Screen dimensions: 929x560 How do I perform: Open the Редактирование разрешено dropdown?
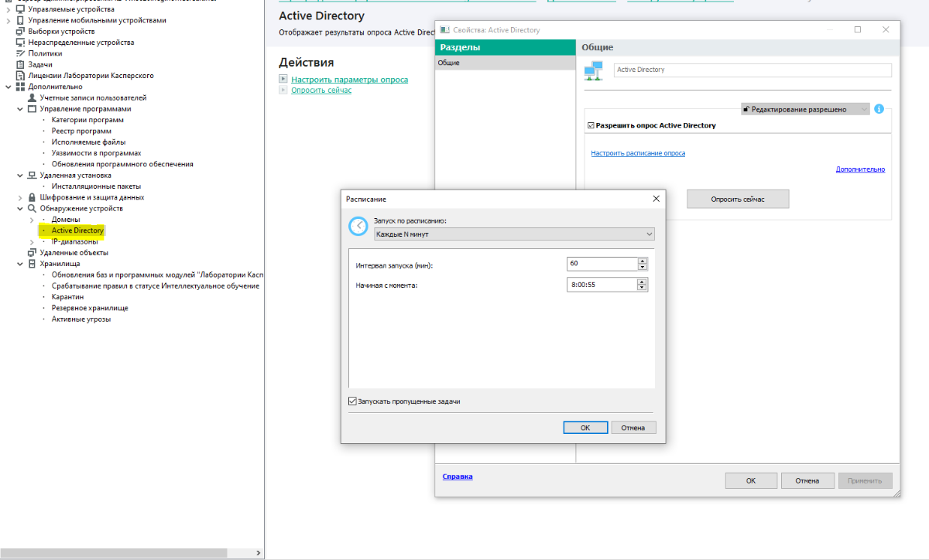click(805, 109)
